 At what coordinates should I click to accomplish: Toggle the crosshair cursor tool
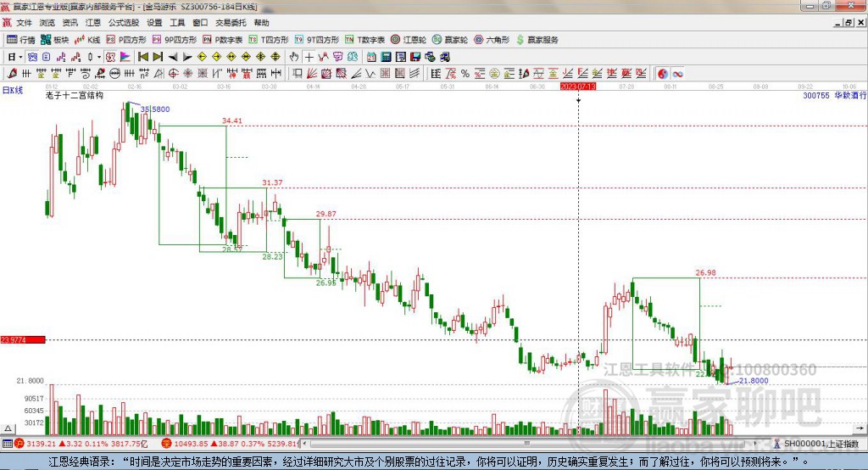point(309,57)
